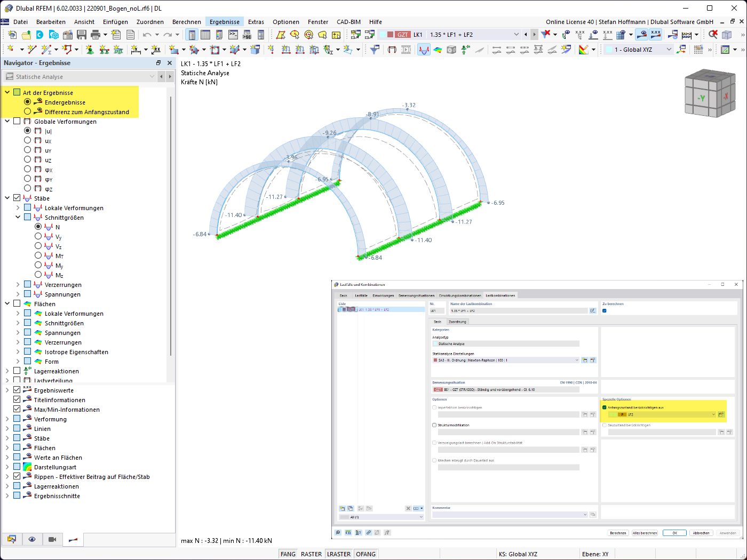Open Statikanalyse-Einstellungen SA3 dropdown
The width and height of the screenshot is (747, 560).
click(x=577, y=360)
